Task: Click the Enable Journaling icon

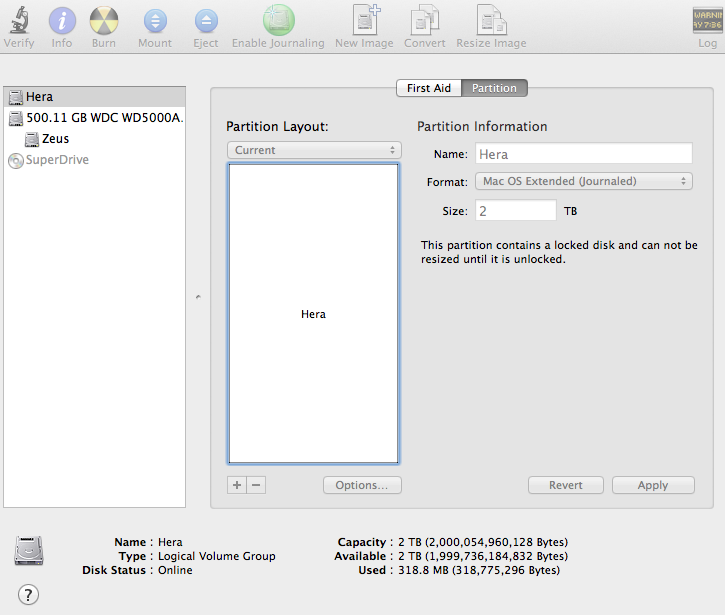Action: click(278, 20)
